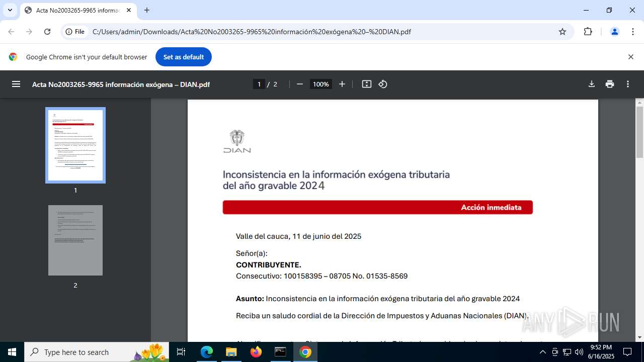Open a new browser tab
Viewport: 644px width, 362px height.
tap(147, 10)
